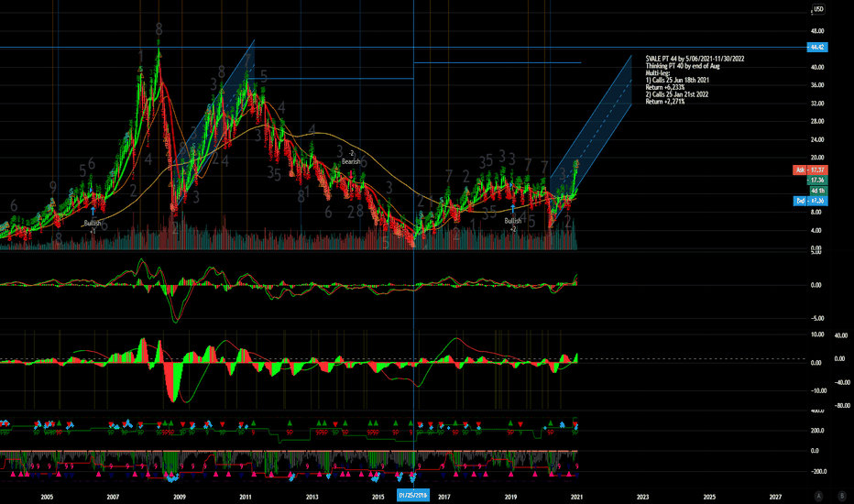Click the 20.00 price axis value
The width and height of the screenshot is (854, 504).
817,158
